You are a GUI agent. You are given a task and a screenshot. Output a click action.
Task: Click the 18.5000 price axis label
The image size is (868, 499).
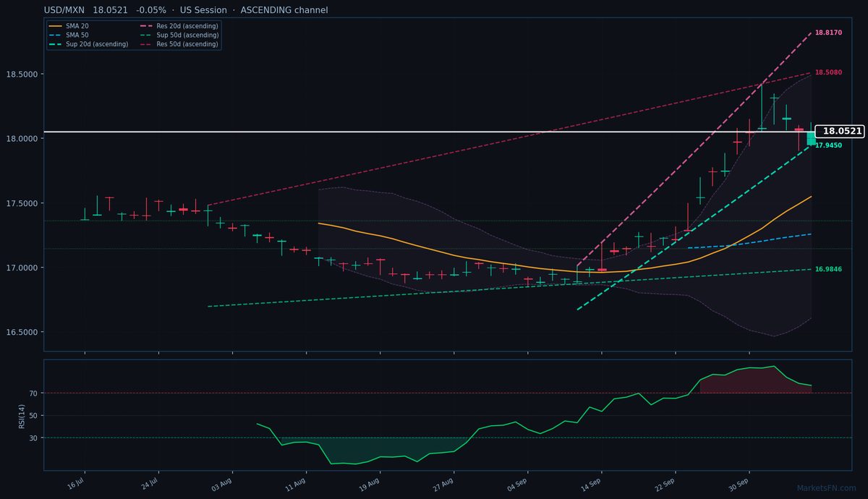tap(22, 74)
